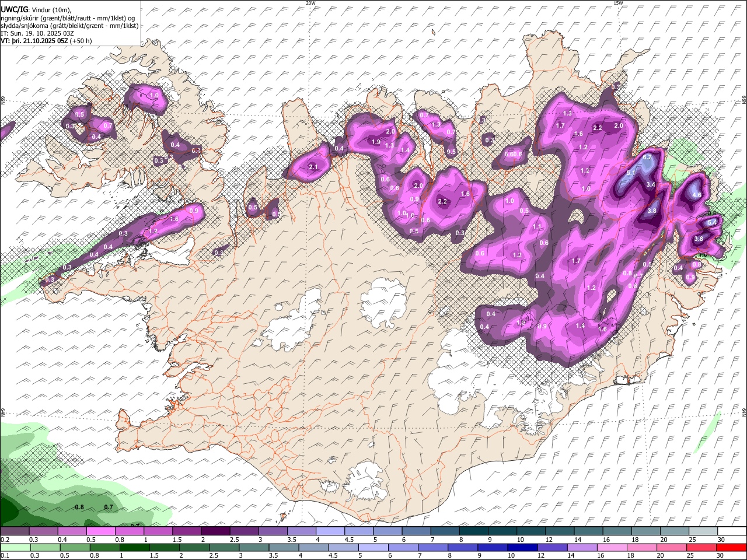Click the Hofsjökull glacier in central Iceland
This screenshot has width=747, height=560.
(x=383, y=301)
